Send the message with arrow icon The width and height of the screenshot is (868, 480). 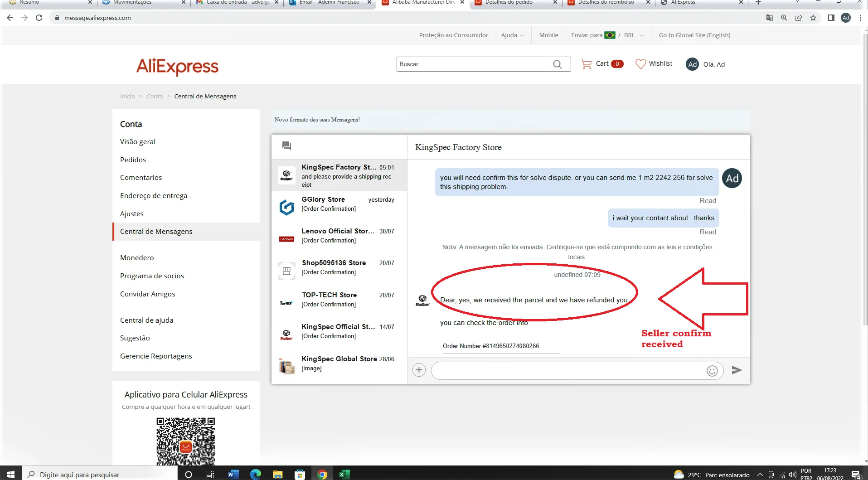(x=737, y=370)
